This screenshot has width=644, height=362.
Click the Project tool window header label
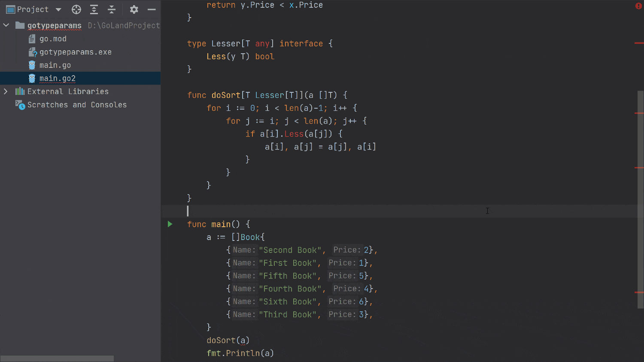(33, 9)
